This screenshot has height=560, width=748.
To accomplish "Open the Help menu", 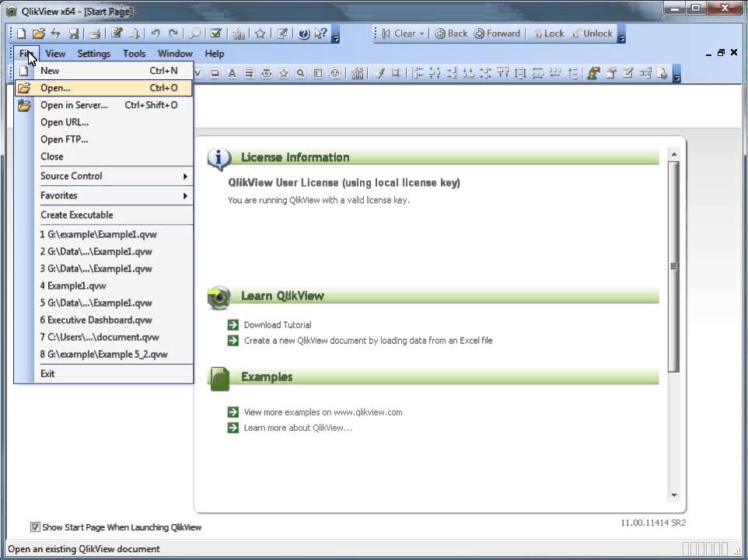I will pyautogui.click(x=214, y=54).
